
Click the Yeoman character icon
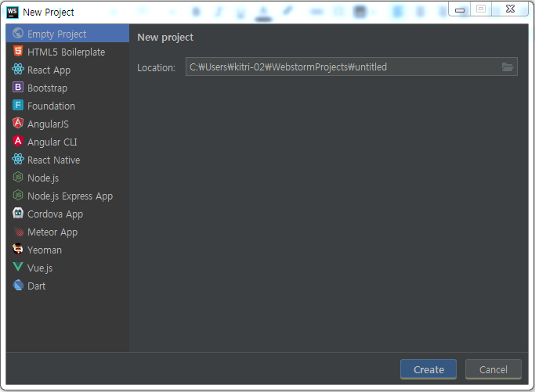tap(18, 249)
